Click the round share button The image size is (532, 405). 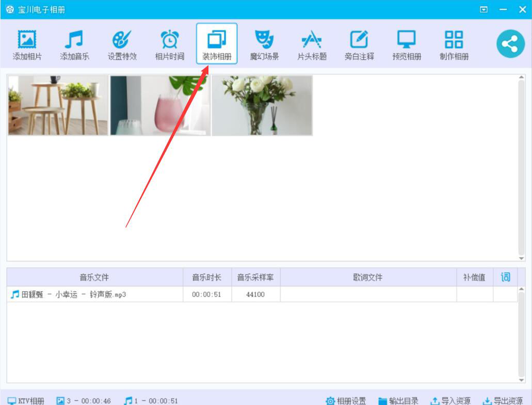click(510, 44)
